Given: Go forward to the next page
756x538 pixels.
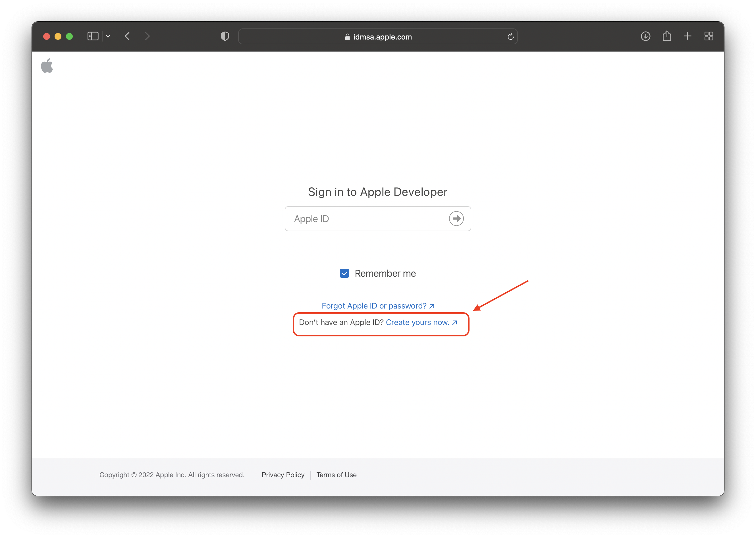Looking at the screenshot, I should [147, 36].
